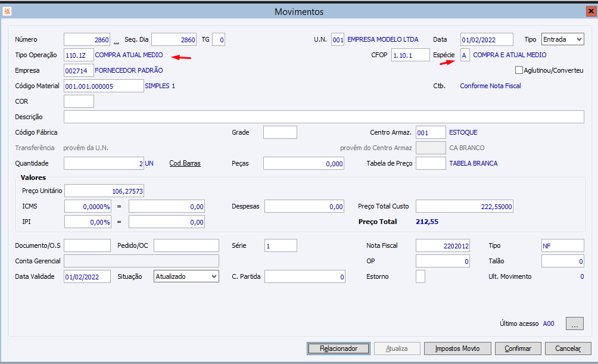The width and height of the screenshot is (598, 364).
Task: Open Impostos Movto
Action: click(457, 349)
